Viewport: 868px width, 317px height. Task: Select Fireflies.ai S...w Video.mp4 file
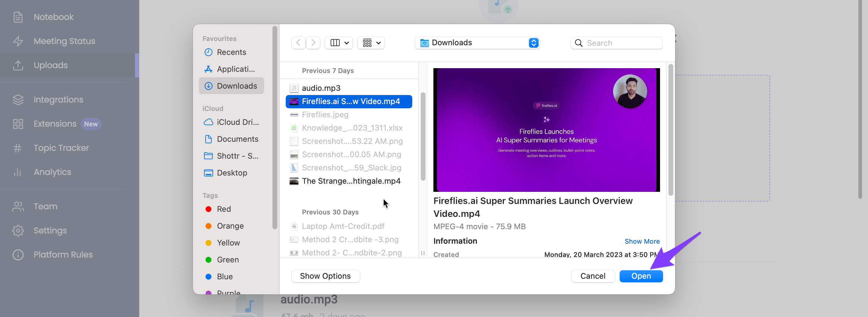349,102
